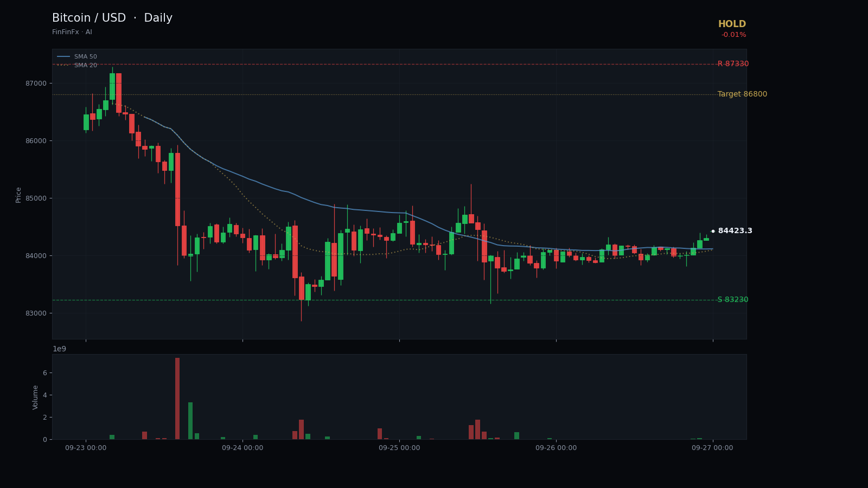Click the volume axis tick 2
Screen dimensions: 868x488
tap(45, 418)
